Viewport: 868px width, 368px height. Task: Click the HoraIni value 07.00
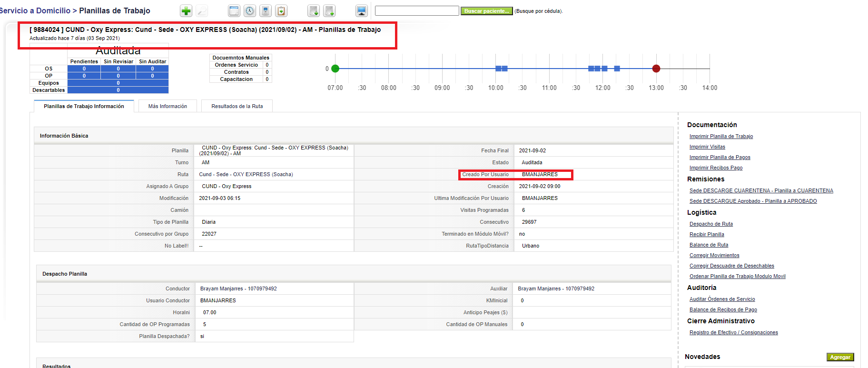[x=209, y=312]
